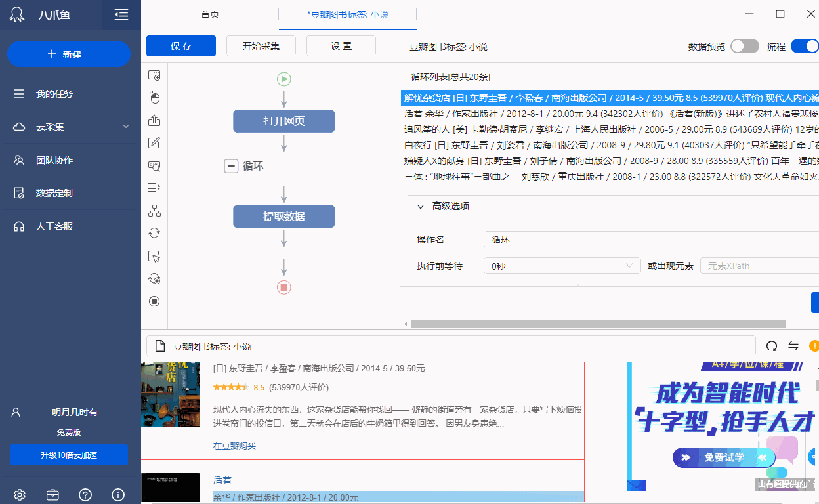This screenshot has height=504, width=819.
Task: Open the about info icon
Action: point(118,495)
